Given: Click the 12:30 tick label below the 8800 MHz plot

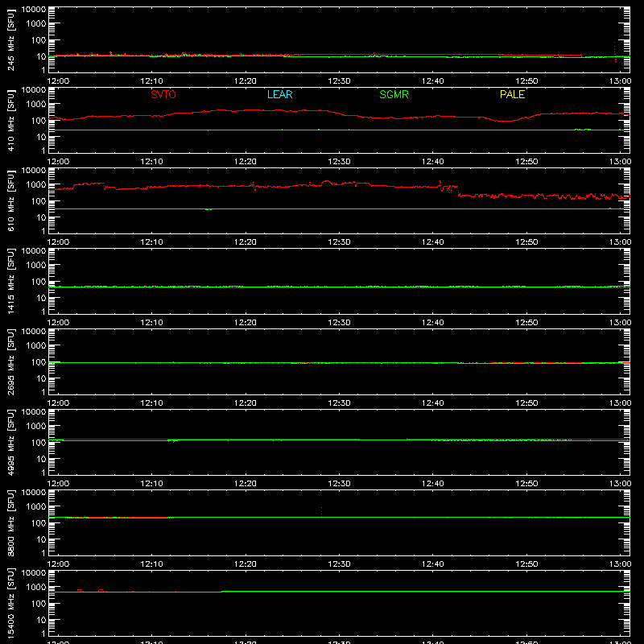Looking at the screenshot, I should tap(339, 564).
